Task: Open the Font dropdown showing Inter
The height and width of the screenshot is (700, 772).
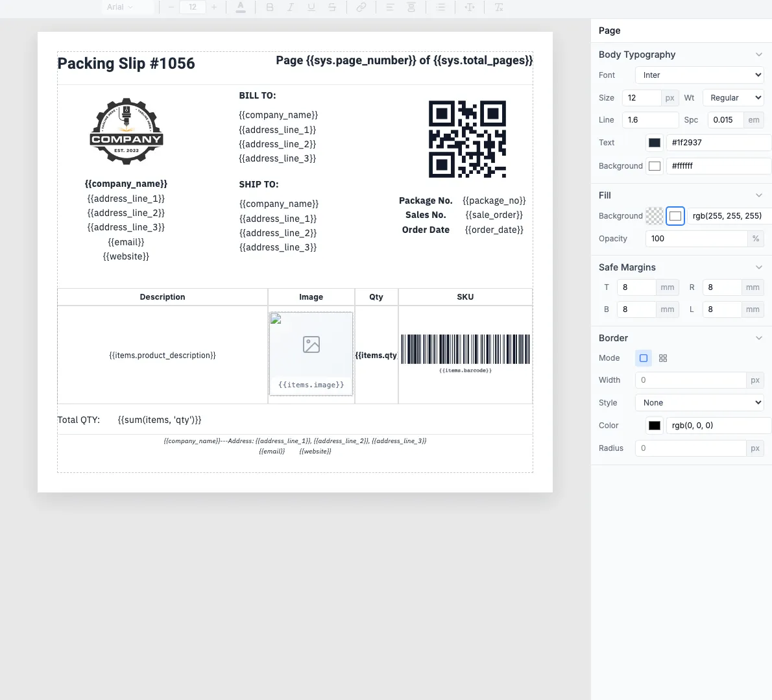Action: [699, 75]
